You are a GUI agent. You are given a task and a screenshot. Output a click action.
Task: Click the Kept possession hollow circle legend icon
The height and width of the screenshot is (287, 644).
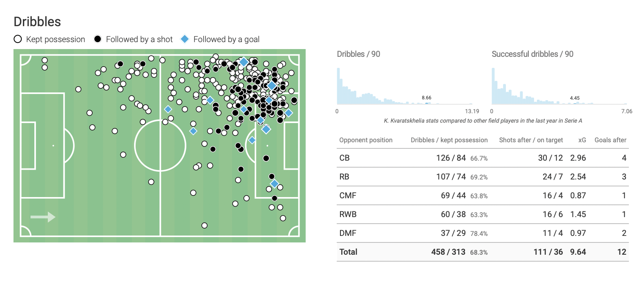[18, 39]
